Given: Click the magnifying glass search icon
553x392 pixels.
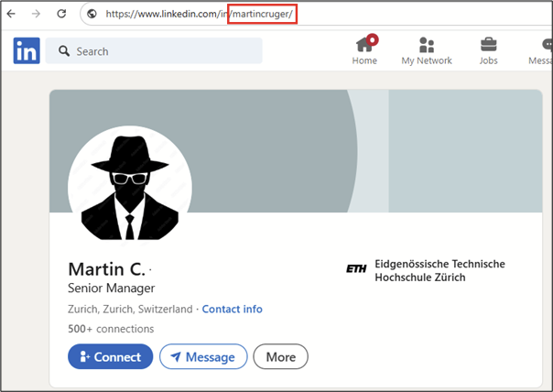Looking at the screenshot, I should (64, 50).
